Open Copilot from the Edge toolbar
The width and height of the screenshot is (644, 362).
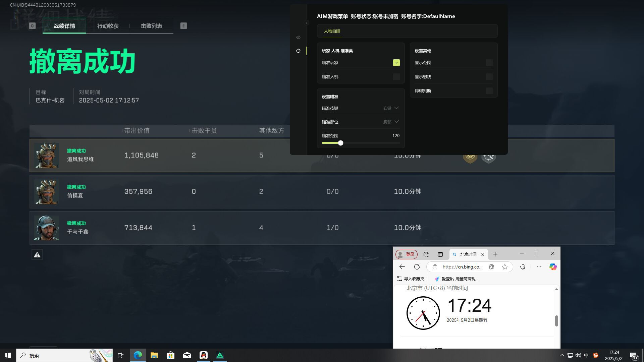click(x=553, y=267)
